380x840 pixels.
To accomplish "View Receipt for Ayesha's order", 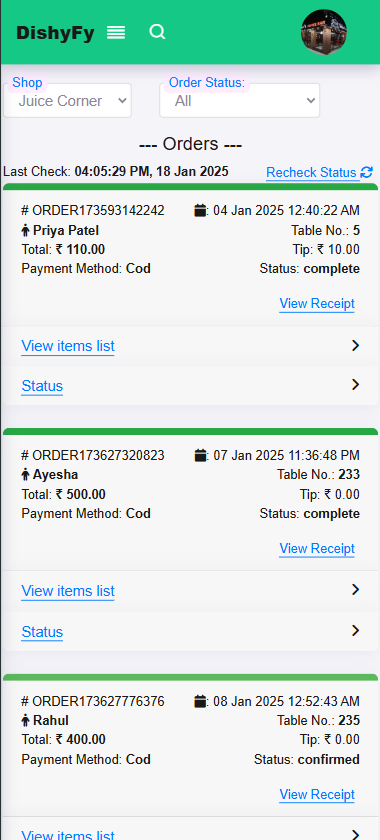I will point(317,549).
